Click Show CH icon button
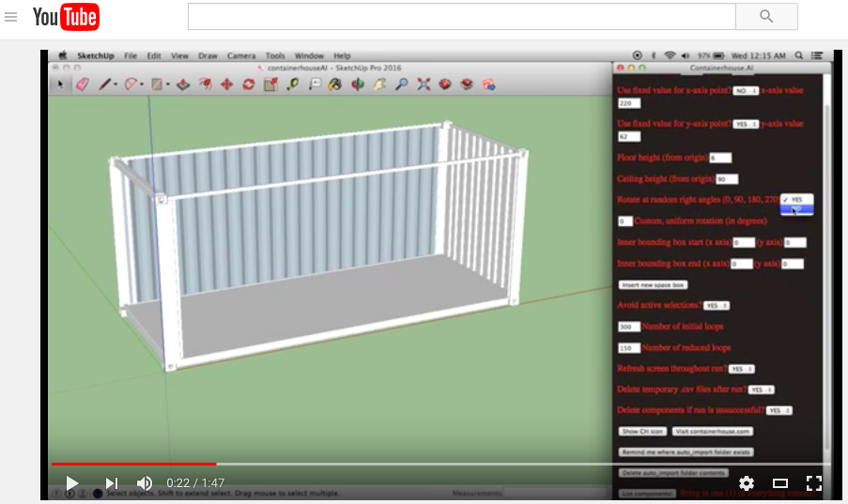Screen dimensions: 848x504 (642, 432)
